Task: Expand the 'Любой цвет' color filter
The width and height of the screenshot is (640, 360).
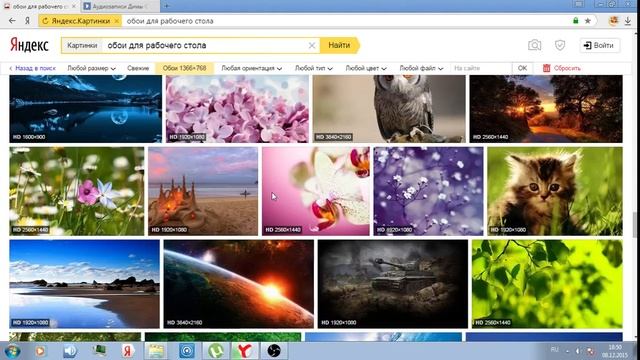Action: [366, 68]
